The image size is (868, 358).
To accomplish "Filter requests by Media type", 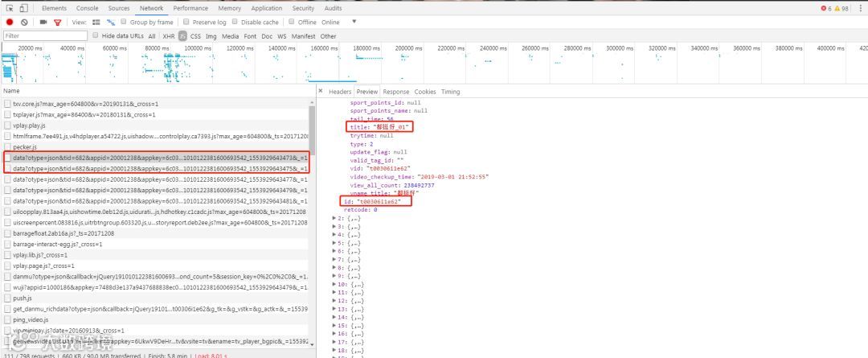I will (x=231, y=36).
